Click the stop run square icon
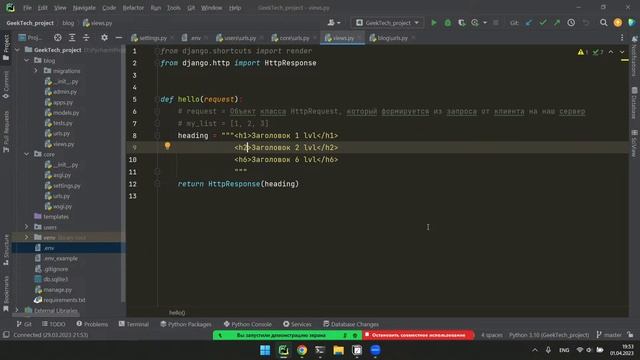The width and height of the screenshot is (640, 360). (496, 23)
